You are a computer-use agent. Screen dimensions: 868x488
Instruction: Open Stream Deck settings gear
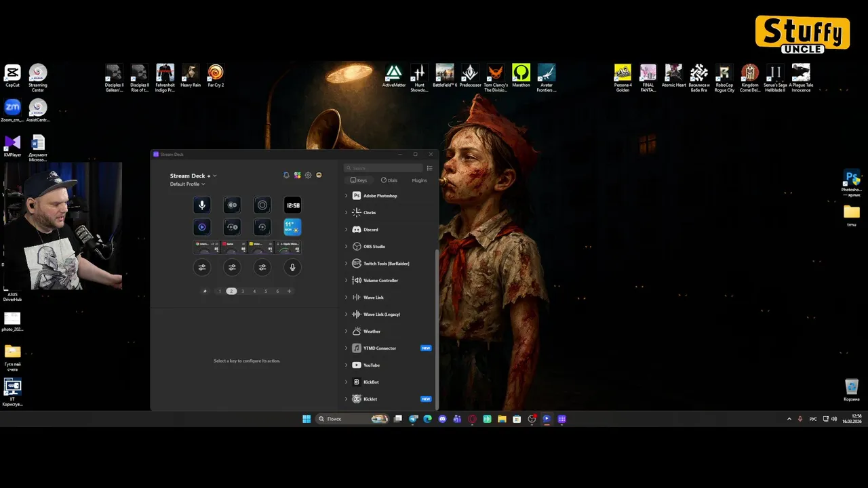[308, 175]
